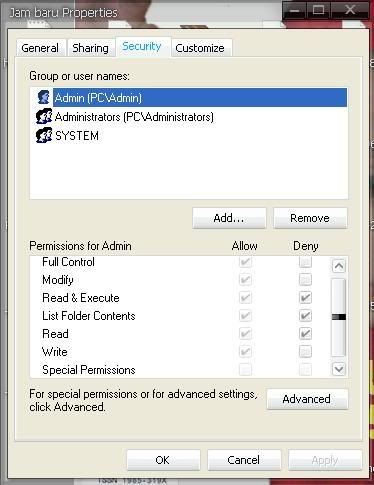Toggle Deny for Special Permissions
Image resolution: width=374 pixels, height=485 pixels.
tap(305, 370)
